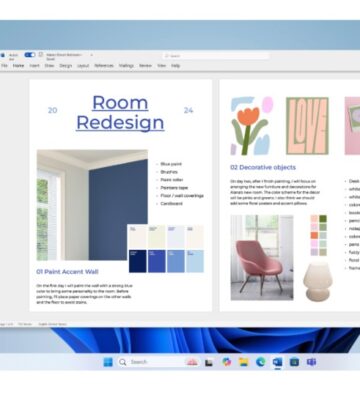The height and width of the screenshot is (403, 360).
Task: Open the File tab
Action: click(4, 66)
